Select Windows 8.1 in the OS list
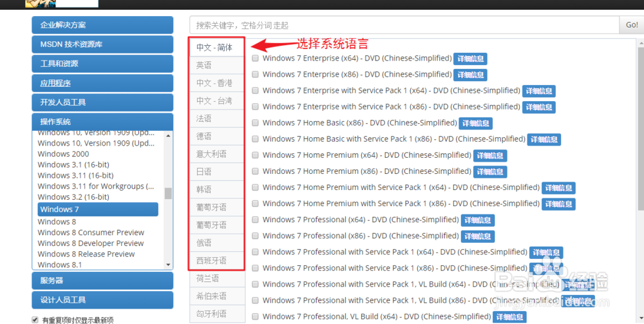644x324 pixels. (59, 265)
